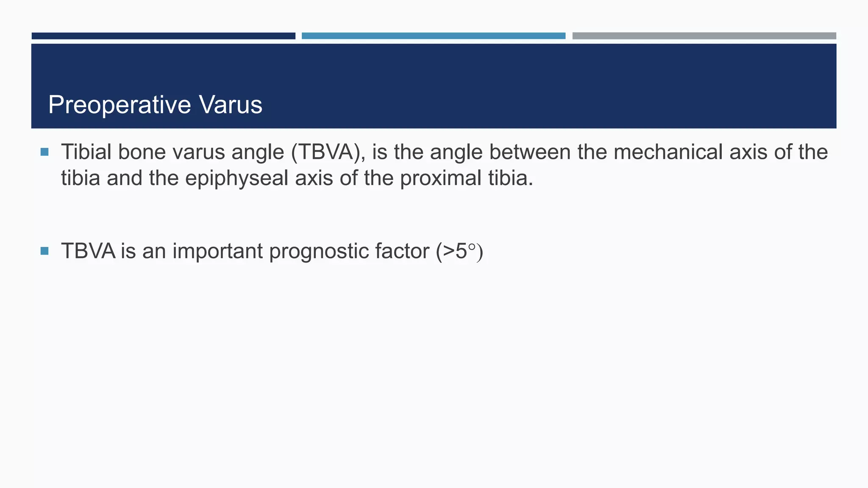Click the square bullet beside "TBVA is an"

(45, 251)
